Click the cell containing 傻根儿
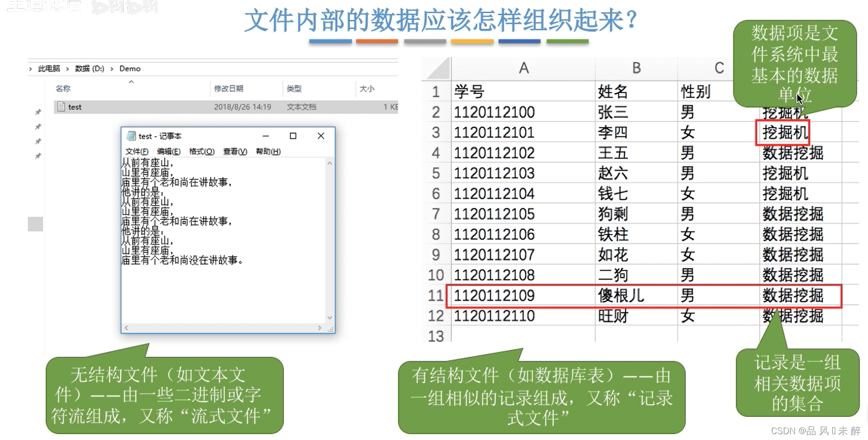 [x=636, y=295]
